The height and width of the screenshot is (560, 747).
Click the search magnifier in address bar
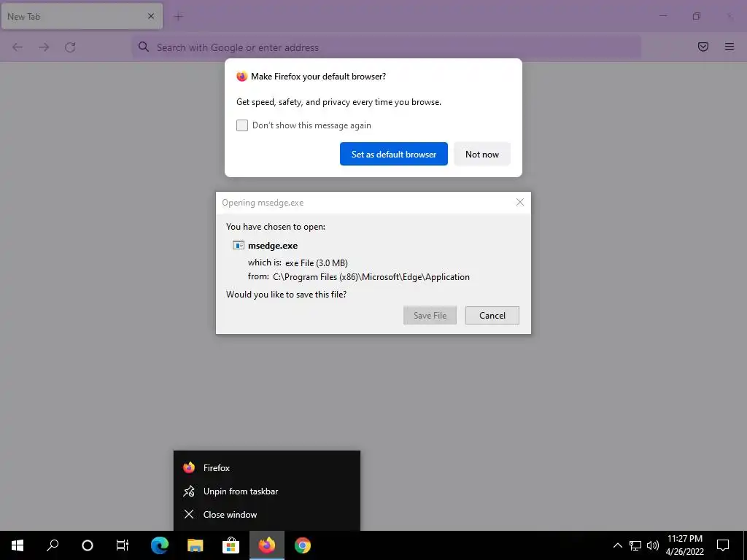(x=144, y=47)
